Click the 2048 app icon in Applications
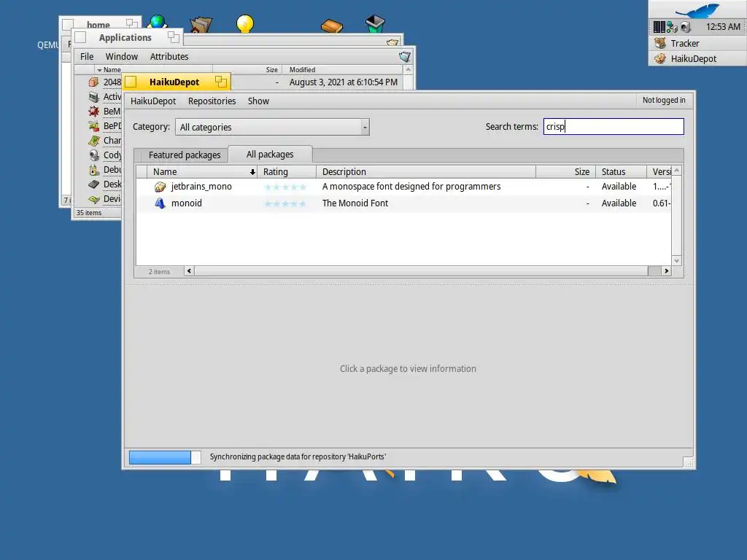Image resolution: width=747 pixels, height=560 pixels. tap(94, 82)
